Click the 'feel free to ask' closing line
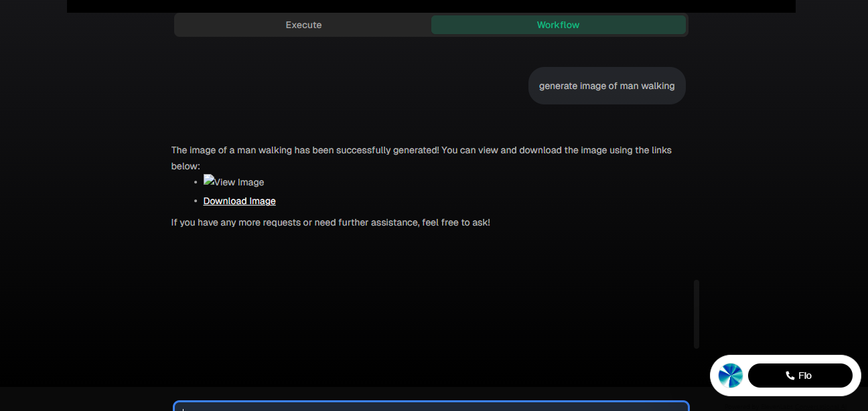 [331, 222]
